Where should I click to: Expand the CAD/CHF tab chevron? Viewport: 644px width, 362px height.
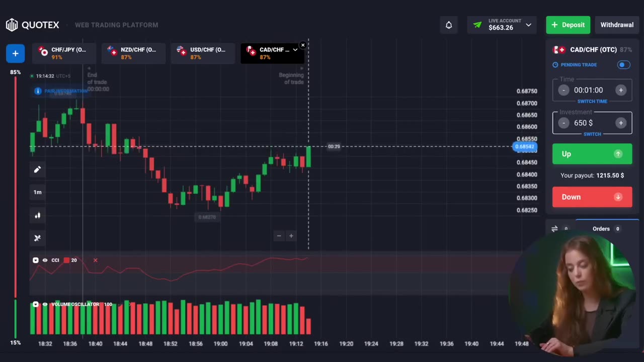295,50
